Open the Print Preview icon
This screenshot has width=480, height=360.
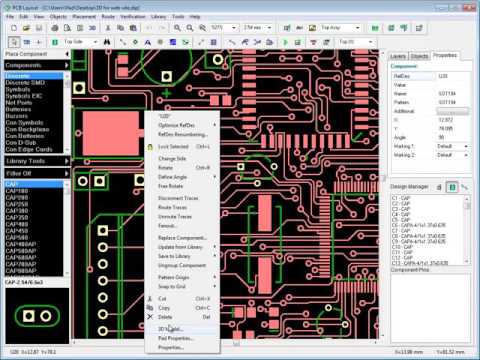coord(67,28)
